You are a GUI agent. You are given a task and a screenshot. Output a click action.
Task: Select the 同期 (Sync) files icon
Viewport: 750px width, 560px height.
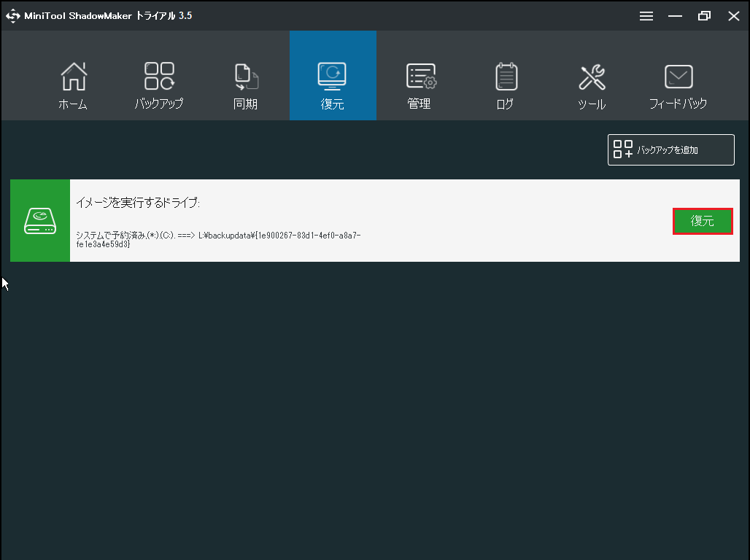(246, 77)
